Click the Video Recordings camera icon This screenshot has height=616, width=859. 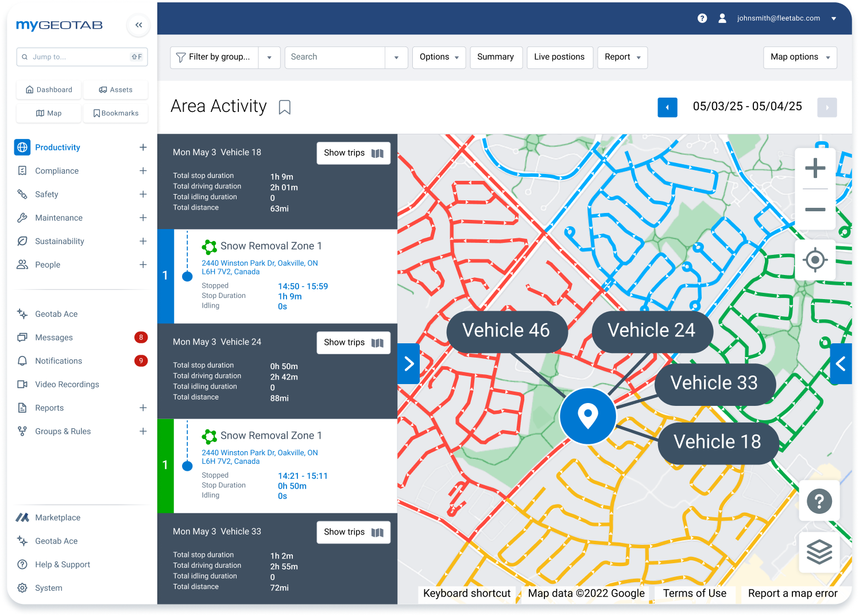(23, 384)
